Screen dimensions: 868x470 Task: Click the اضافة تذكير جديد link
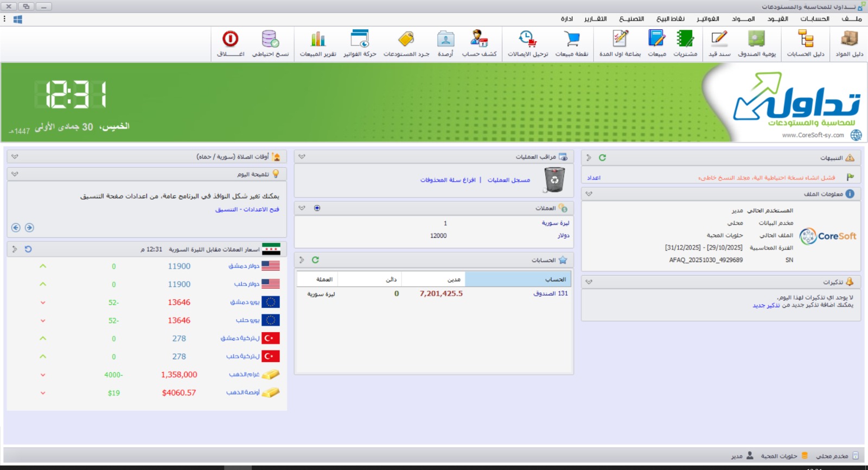point(766,306)
